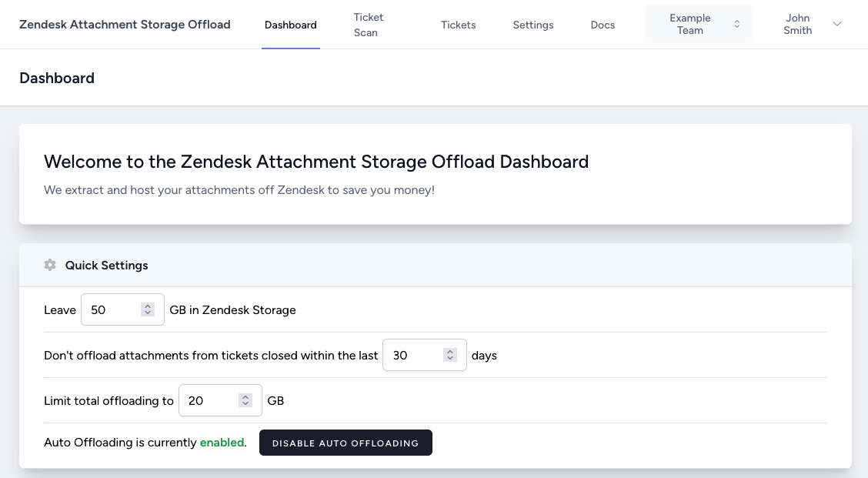Open the Docs tab

603,25
